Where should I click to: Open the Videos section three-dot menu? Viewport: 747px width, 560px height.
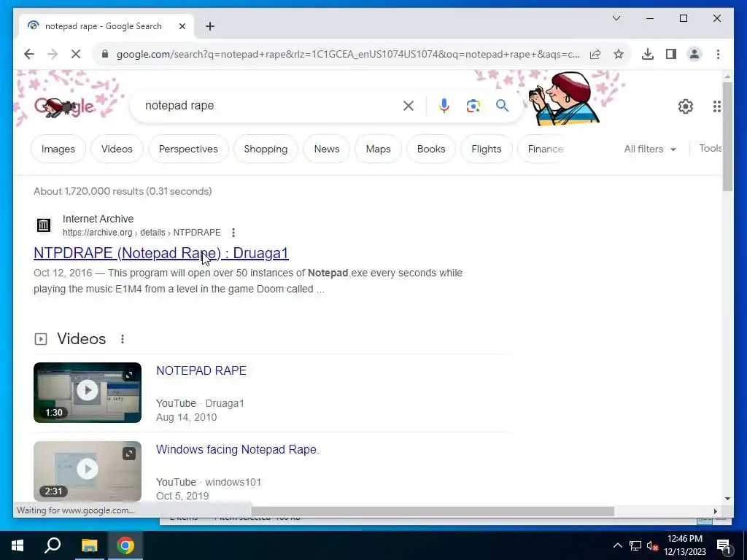(x=123, y=339)
